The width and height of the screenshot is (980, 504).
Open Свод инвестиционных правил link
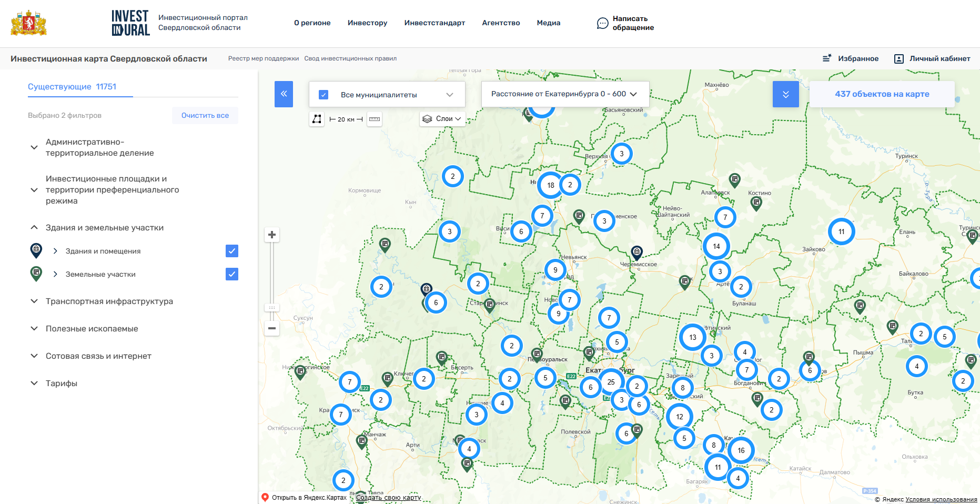coord(350,58)
